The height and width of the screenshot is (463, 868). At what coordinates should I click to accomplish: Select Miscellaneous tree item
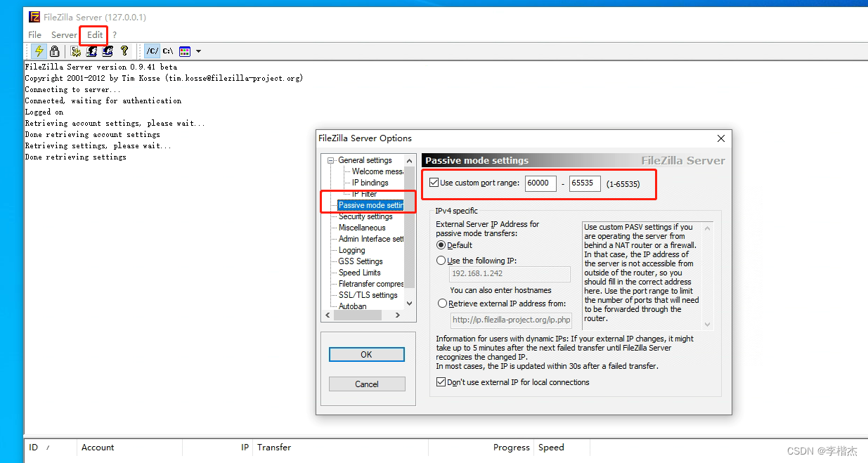point(362,228)
